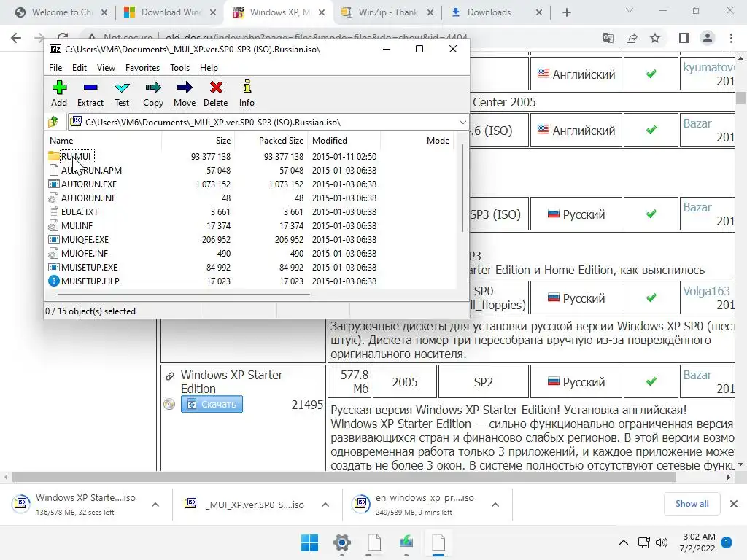Open the kyumatov user link

tap(708, 67)
